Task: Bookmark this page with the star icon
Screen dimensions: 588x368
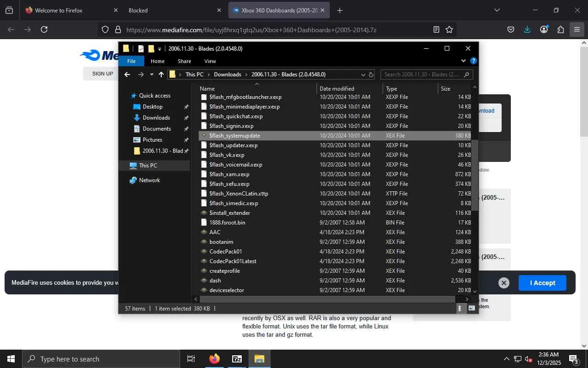Action: (x=449, y=29)
